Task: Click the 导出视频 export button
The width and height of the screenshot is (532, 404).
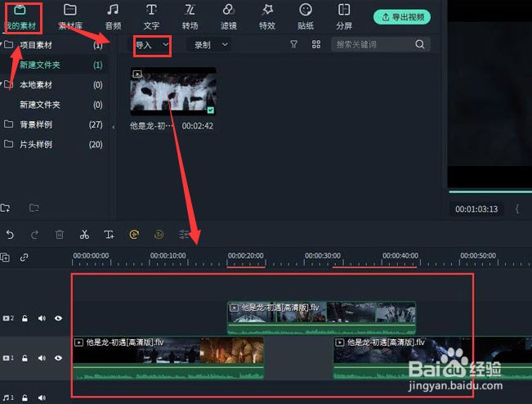Action: point(402,17)
